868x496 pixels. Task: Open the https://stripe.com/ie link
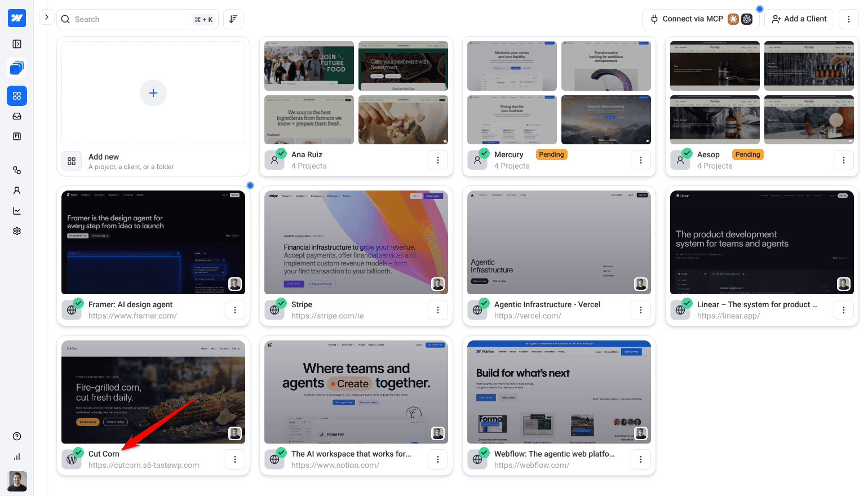[327, 316]
